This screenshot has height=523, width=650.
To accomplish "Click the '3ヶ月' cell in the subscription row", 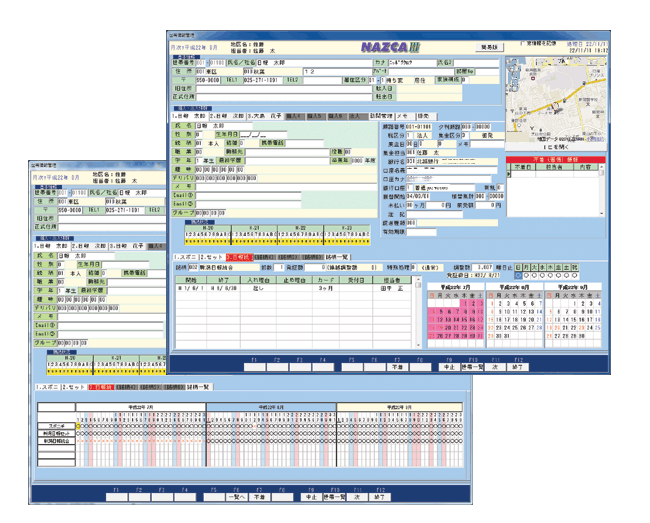I will (x=326, y=288).
